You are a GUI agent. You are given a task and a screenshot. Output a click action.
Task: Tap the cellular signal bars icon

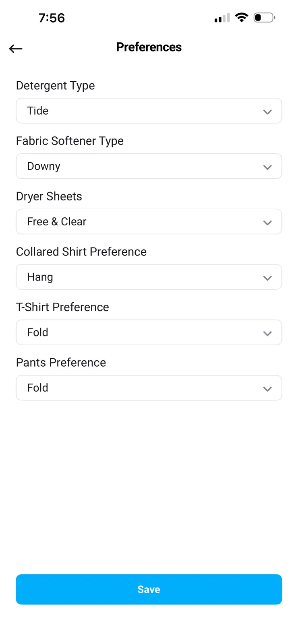pos(222,18)
